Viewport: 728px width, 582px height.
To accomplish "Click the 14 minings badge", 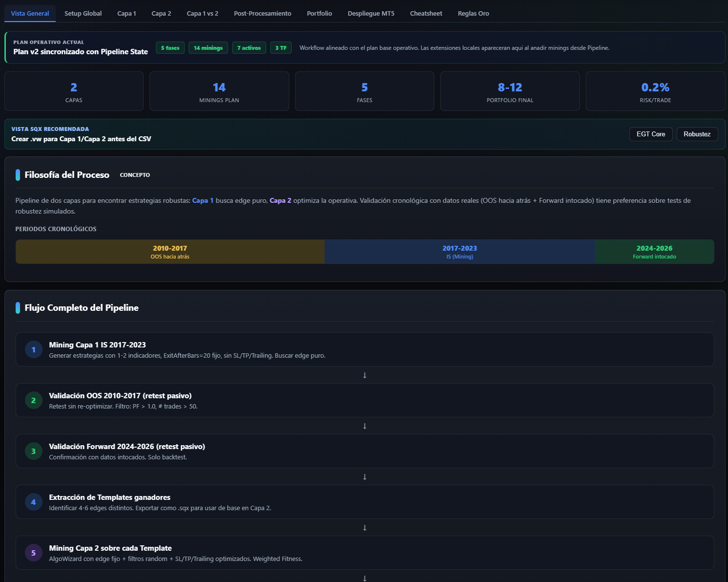I will tap(208, 48).
